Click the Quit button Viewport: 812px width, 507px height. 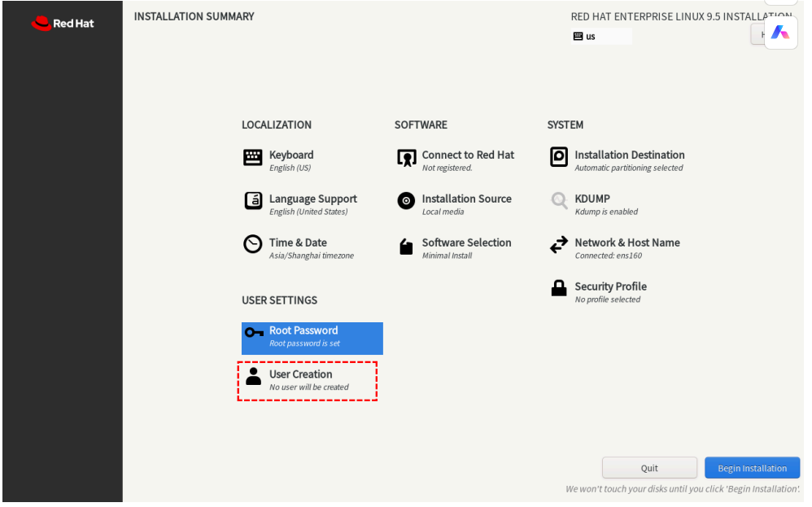pyautogui.click(x=649, y=468)
